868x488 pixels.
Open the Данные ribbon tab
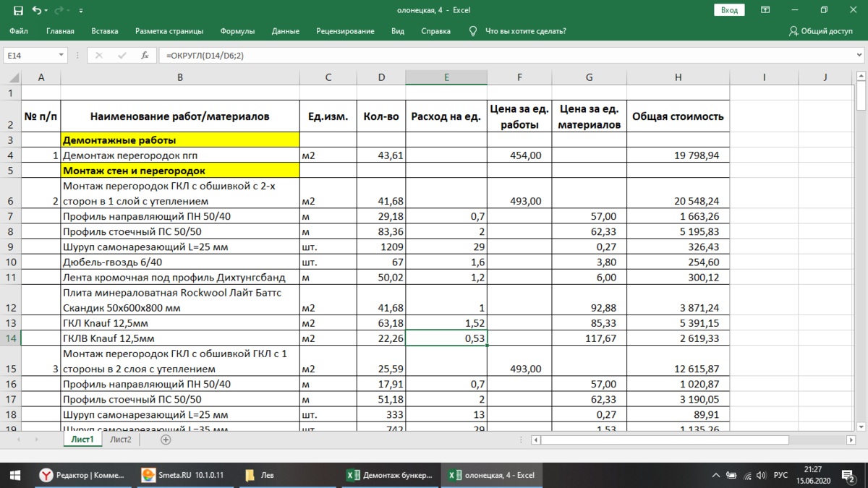tap(286, 31)
